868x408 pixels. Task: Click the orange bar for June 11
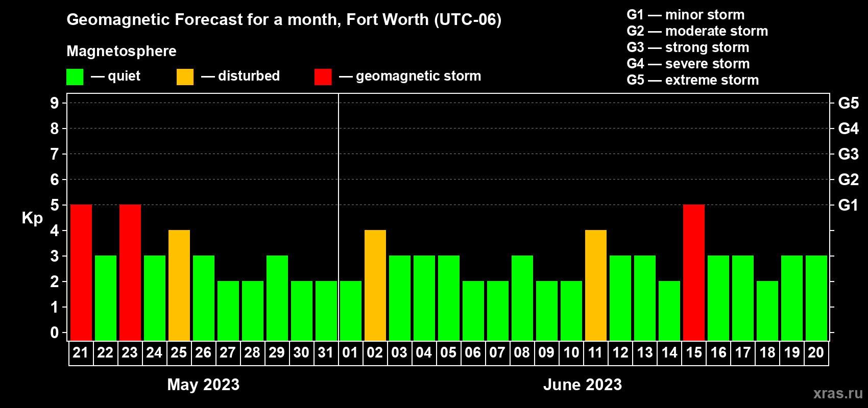coord(596,286)
